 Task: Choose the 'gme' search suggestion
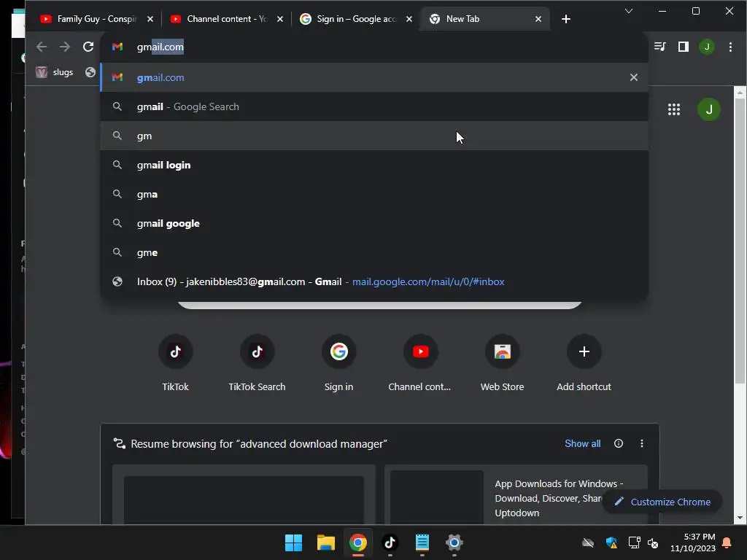coord(374,252)
